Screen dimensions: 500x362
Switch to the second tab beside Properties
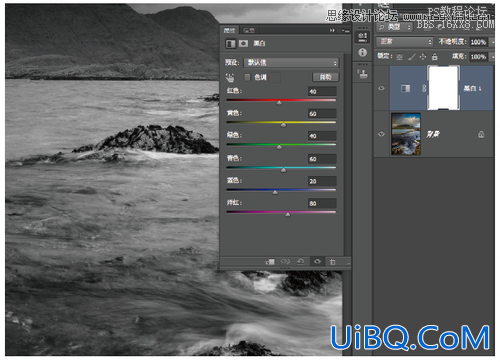pos(249,31)
